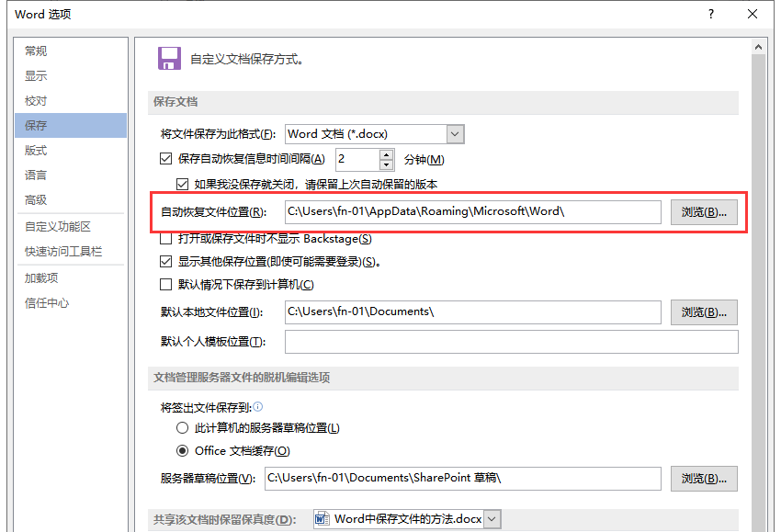The width and height of the screenshot is (781, 532).
Task: Open the 显示 options category
Action: pyautogui.click(x=71, y=75)
